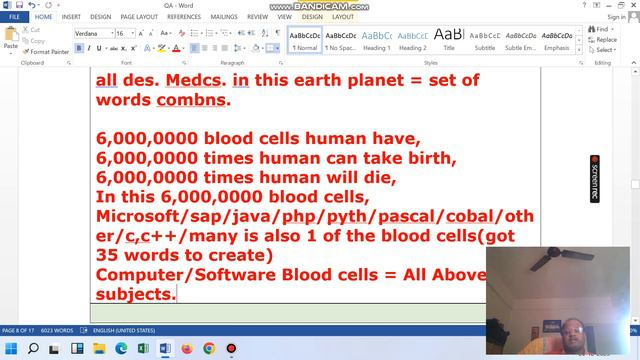
Task: Open File Explorer from the taskbar
Action: coord(99,349)
